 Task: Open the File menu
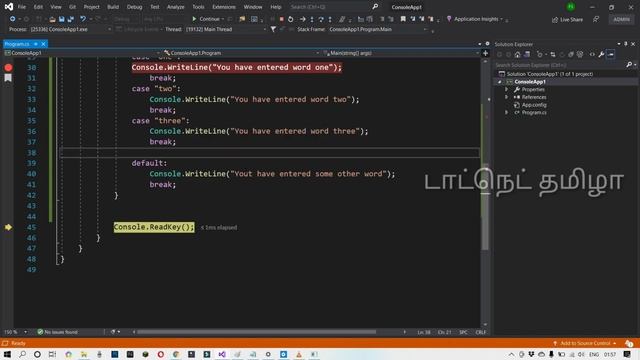[x=22, y=7]
